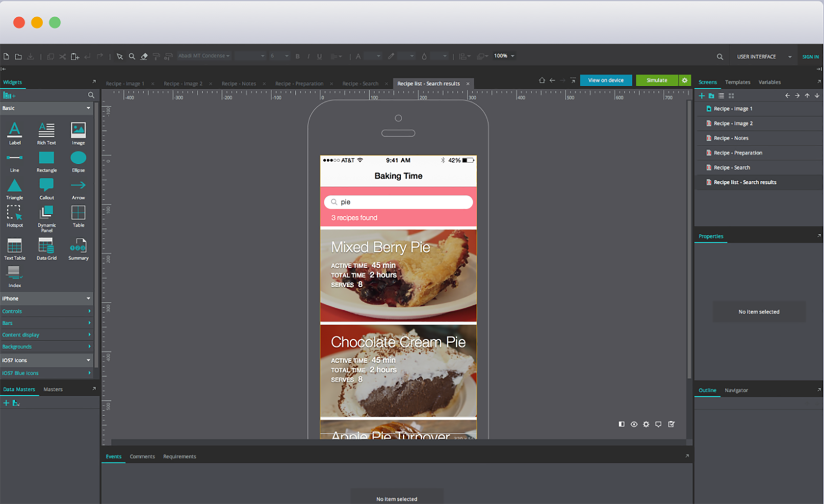The height and width of the screenshot is (504, 824).
Task: Click the View on device button
Action: 606,80
